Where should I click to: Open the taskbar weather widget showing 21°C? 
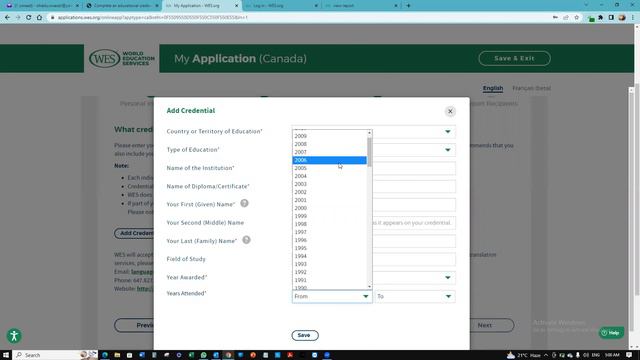(524, 355)
